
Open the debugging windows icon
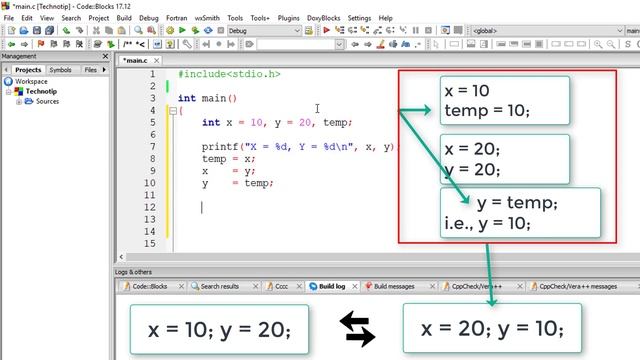click(445, 30)
